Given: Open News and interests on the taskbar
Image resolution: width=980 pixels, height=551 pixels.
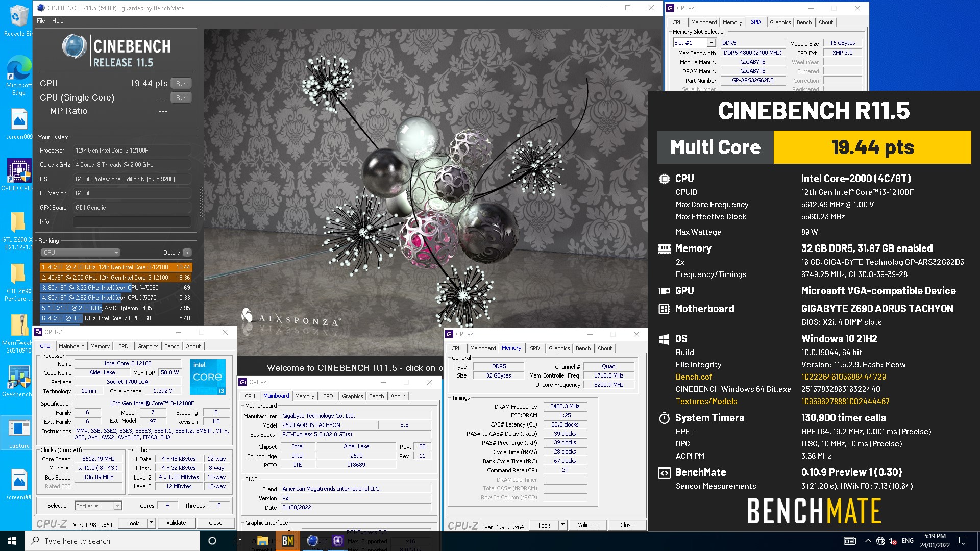Looking at the screenshot, I should pos(850,541).
